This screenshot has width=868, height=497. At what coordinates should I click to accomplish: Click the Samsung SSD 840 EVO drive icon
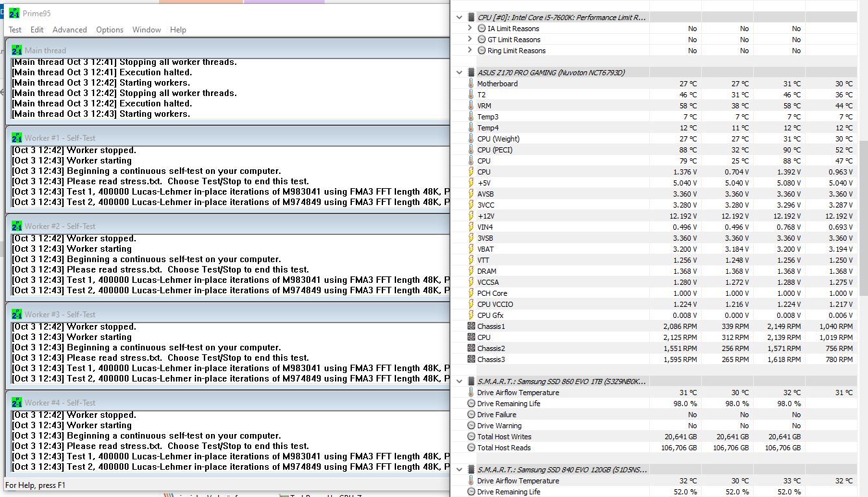(x=471, y=470)
